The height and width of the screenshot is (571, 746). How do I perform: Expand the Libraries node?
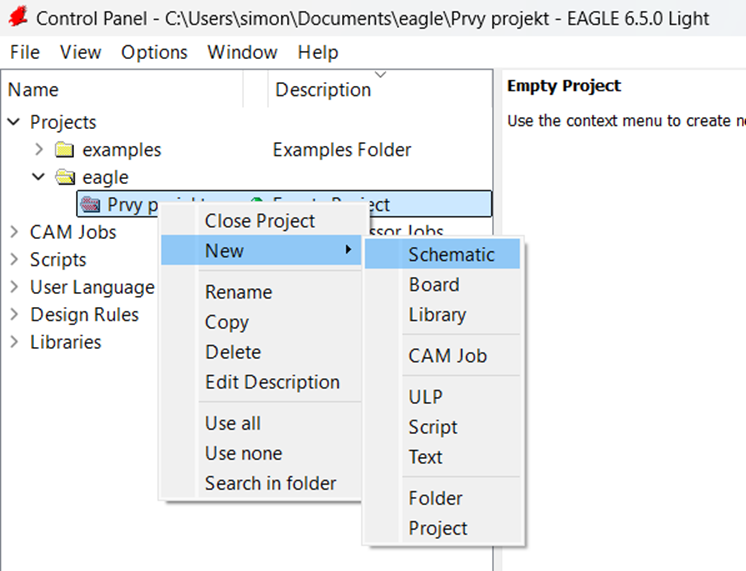tap(14, 342)
